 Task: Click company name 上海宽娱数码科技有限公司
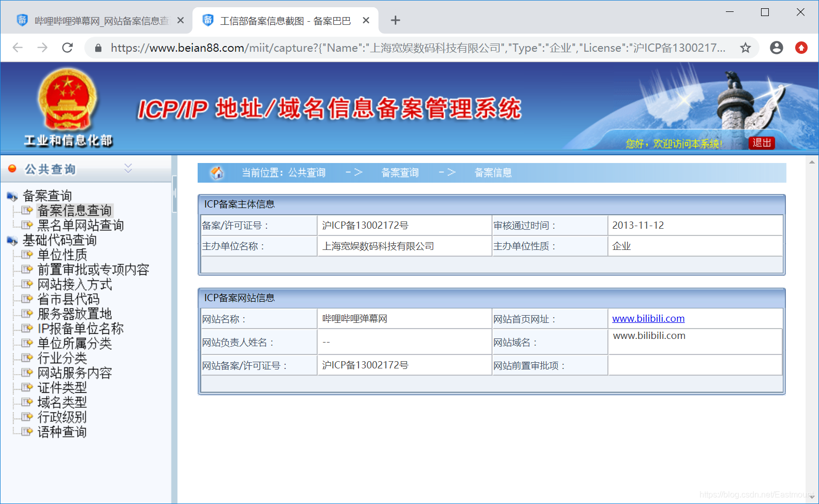pos(378,246)
